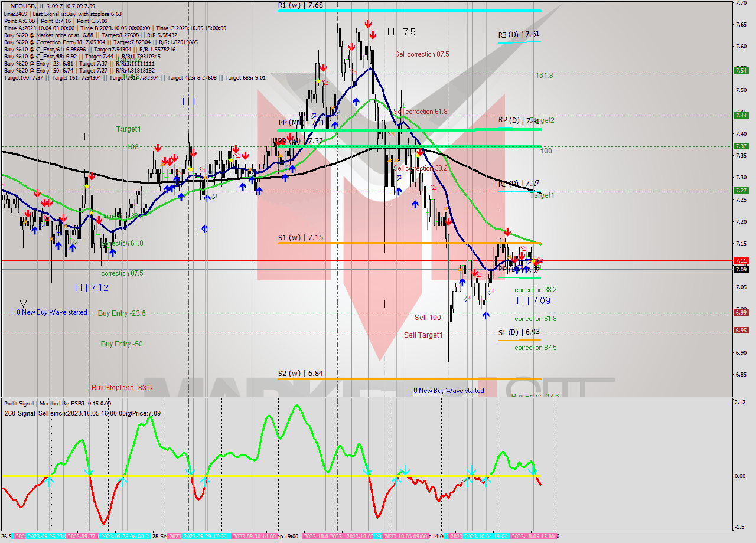756x543 pixels.
Task: Click the 'R1 (D) | 7.27' pivot label
Action: 519,184
